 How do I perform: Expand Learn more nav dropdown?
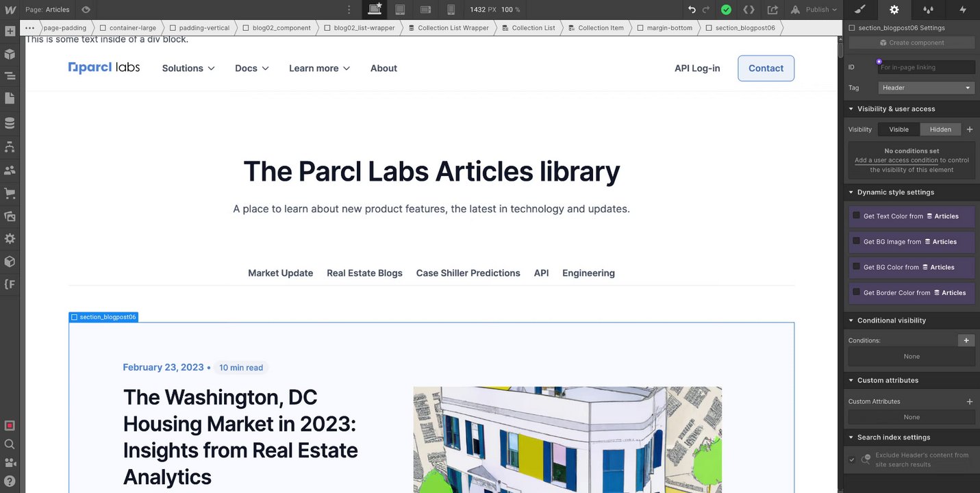click(x=320, y=68)
